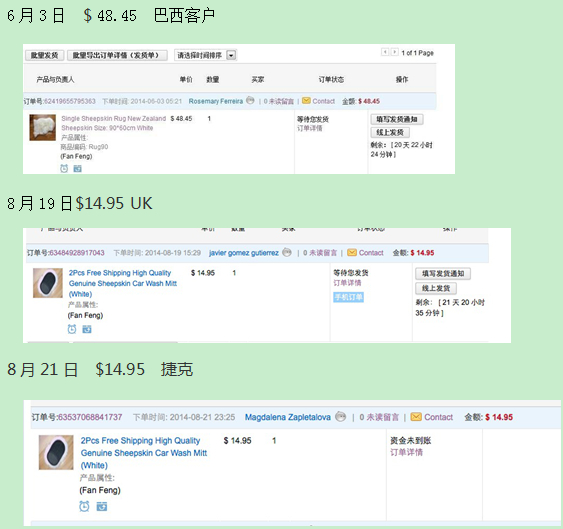Click note icon under Sheepskin Rug order

pyautogui.click(x=78, y=168)
